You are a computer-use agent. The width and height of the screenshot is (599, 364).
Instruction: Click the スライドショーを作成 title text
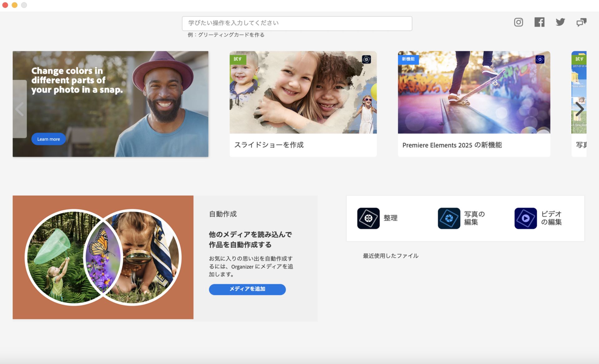click(x=269, y=145)
